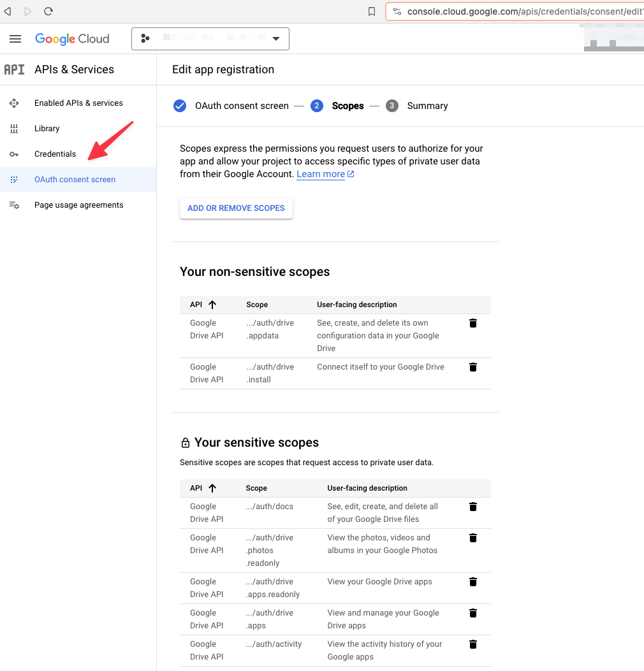The width and height of the screenshot is (644, 671).
Task: Click the browser forward arrow
Action: (x=28, y=11)
